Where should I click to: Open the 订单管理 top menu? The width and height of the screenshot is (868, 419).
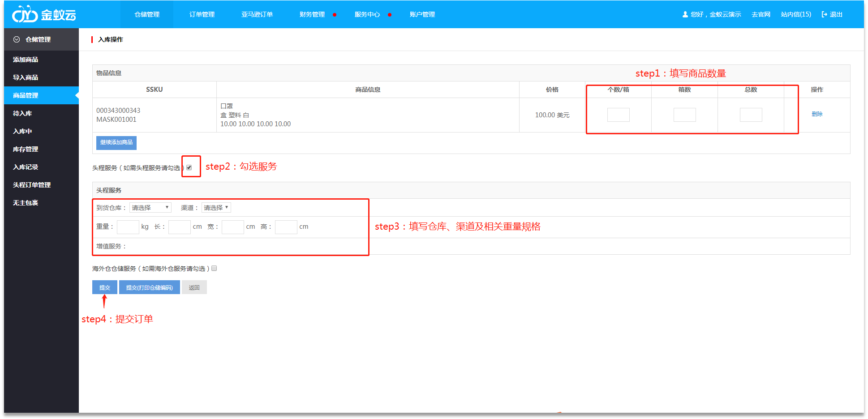tap(202, 14)
